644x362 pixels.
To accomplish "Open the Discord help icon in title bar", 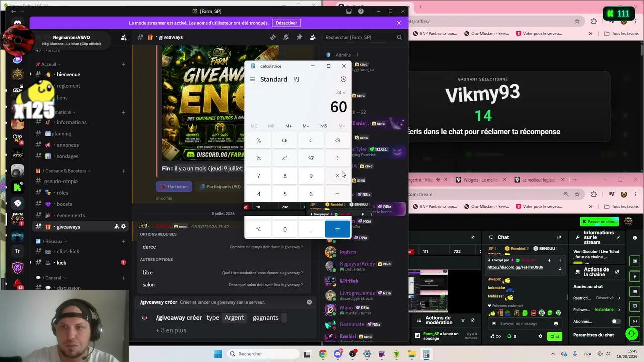I will pos(361,11).
